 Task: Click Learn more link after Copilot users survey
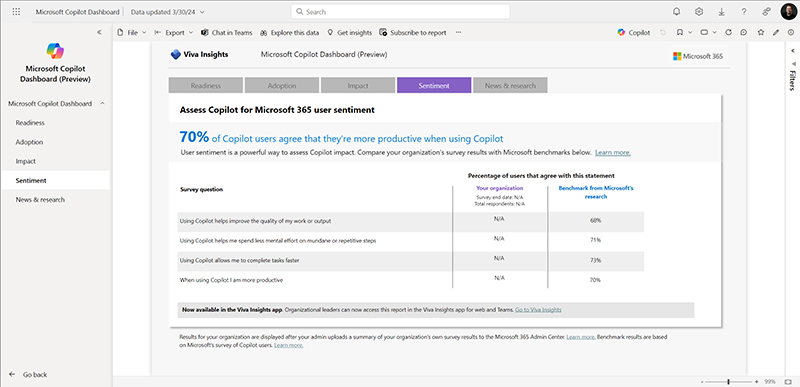coord(289,345)
